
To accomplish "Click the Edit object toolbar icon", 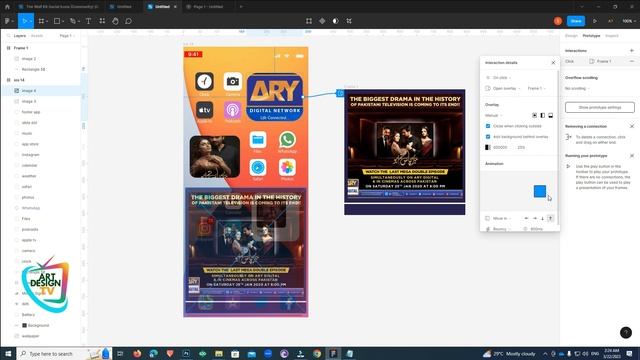I will point(309,21).
